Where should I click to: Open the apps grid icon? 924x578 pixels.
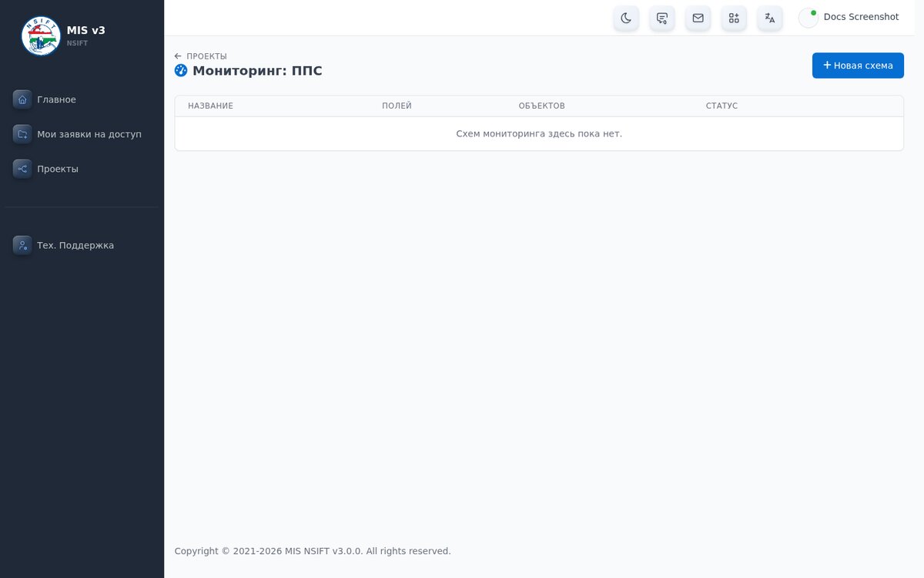pyautogui.click(x=734, y=18)
